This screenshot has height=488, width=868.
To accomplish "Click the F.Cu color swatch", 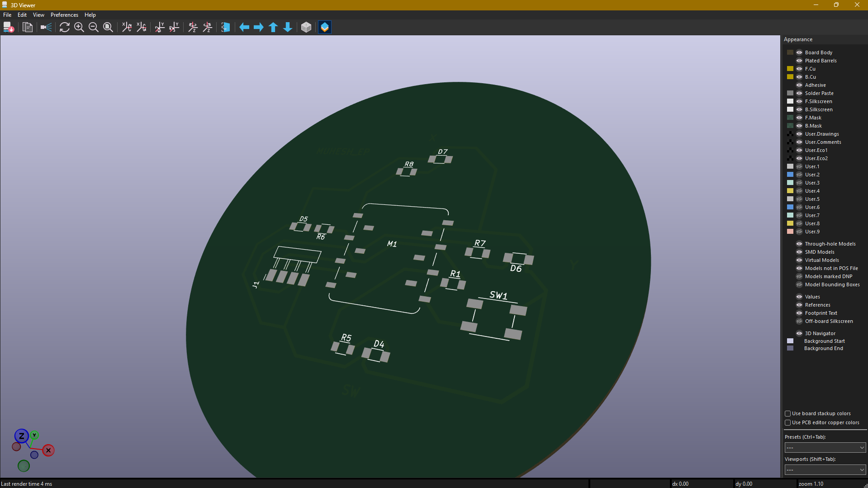I will coord(790,69).
